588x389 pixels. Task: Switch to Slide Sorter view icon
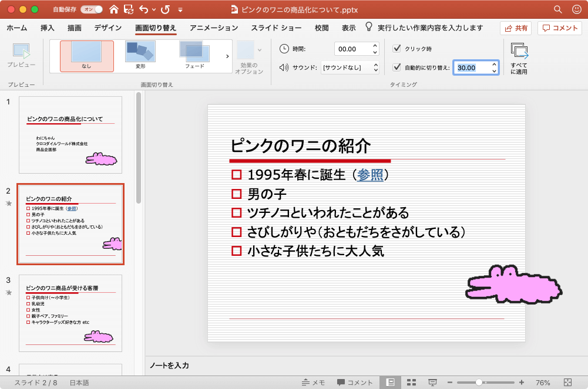[x=411, y=383]
